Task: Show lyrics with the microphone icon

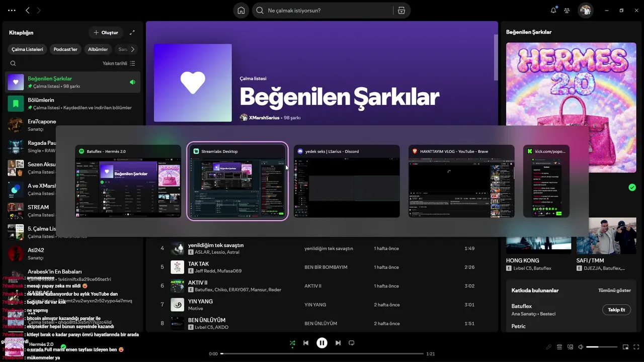Action: tap(549, 347)
